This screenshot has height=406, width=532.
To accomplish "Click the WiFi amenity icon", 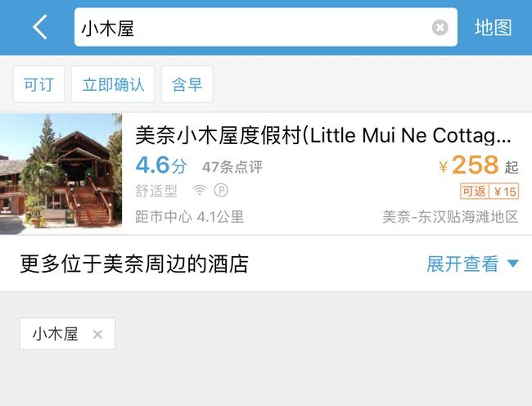I will click(200, 190).
